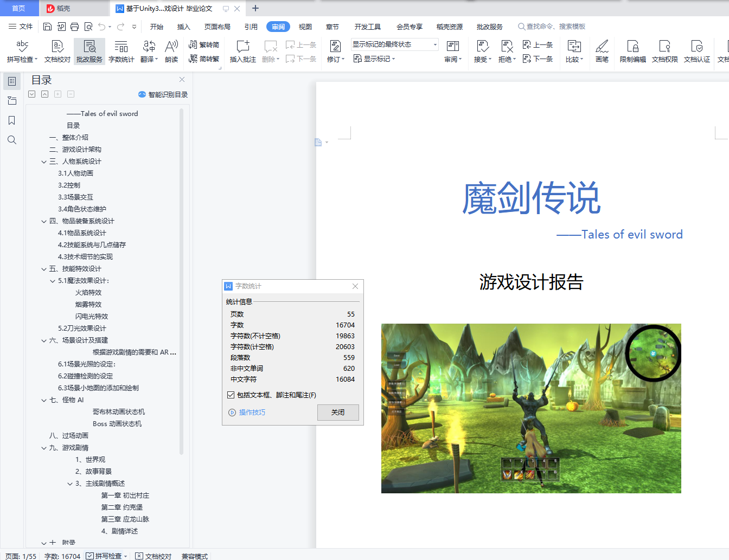The height and width of the screenshot is (560, 729).
Task: Click 关闭 button in 字数统计 dialog
Action: click(338, 413)
